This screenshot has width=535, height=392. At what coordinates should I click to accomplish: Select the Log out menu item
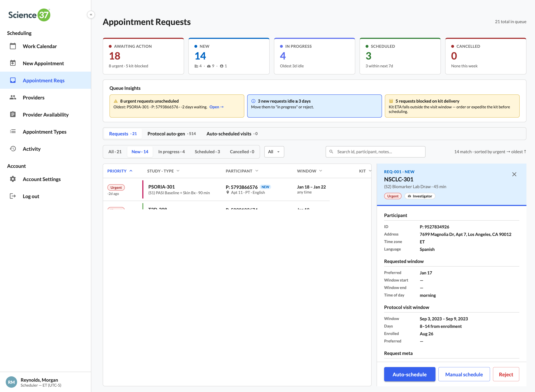[46, 196]
